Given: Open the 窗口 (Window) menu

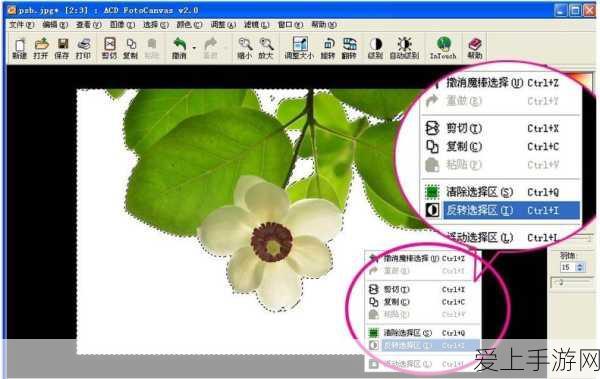Looking at the screenshot, I should [290, 25].
